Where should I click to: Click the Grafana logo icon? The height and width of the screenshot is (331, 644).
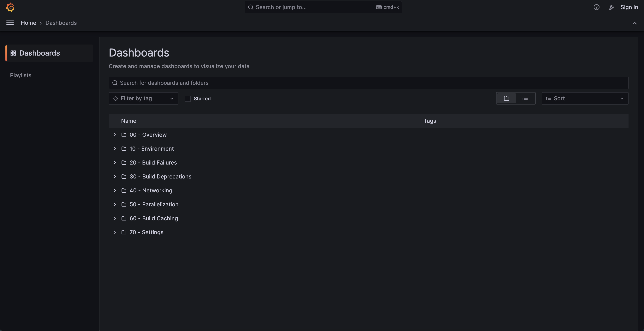click(10, 7)
